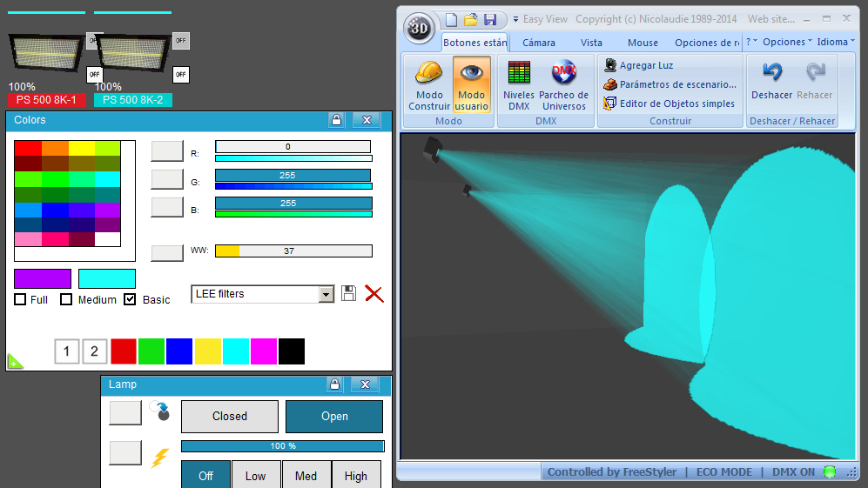Click the green corner add icon in Colors
The width and height of the screenshot is (868, 488).
[15, 362]
